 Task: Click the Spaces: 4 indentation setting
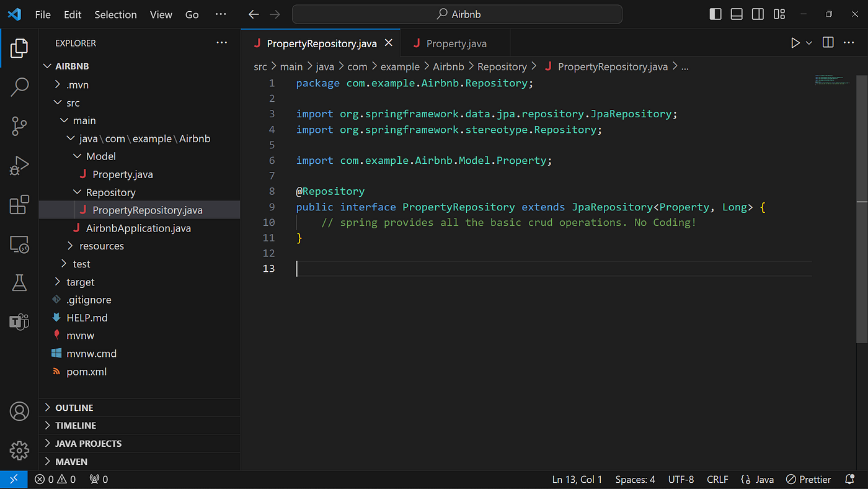635,479
